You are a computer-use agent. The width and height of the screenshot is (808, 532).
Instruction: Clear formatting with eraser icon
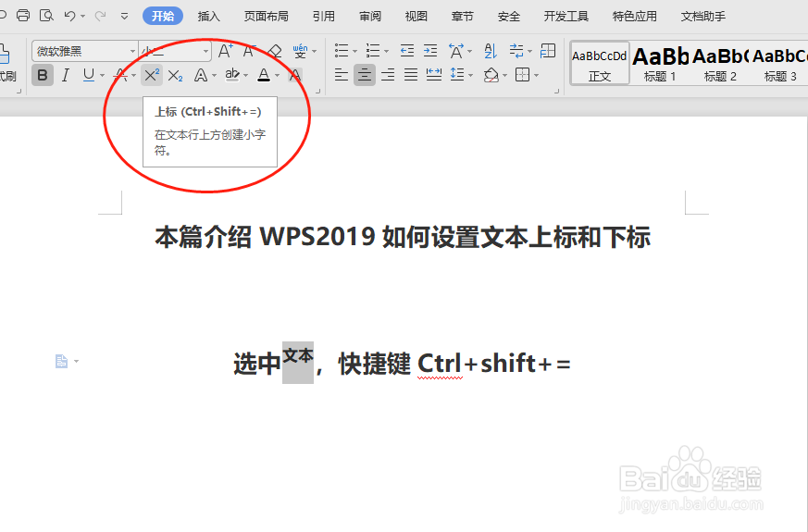click(x=275, y=51)
